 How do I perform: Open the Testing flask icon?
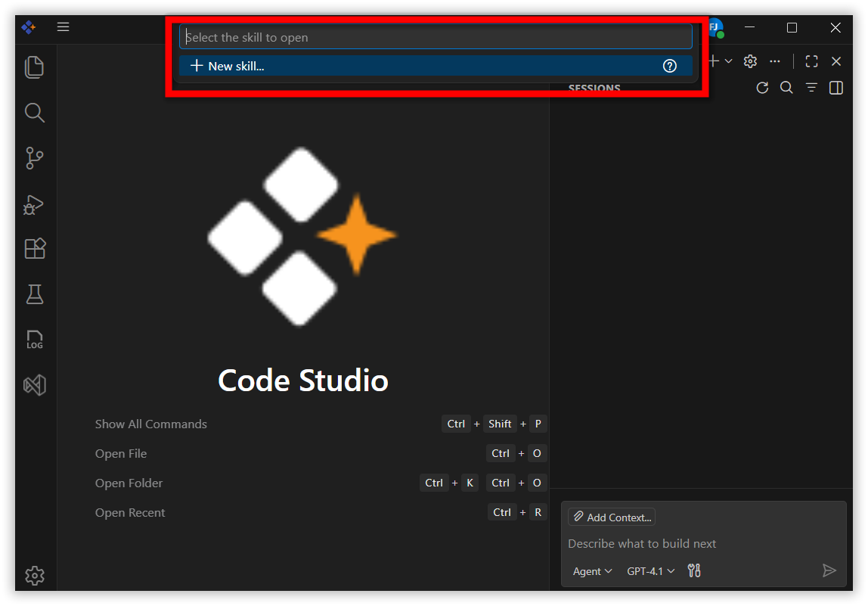tap(35, 294)
